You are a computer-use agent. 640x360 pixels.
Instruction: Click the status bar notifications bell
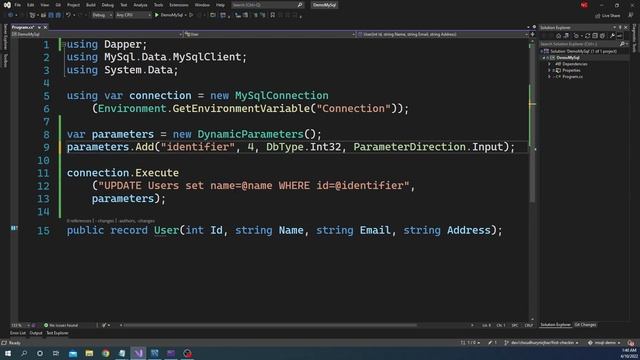click(631, 343)
